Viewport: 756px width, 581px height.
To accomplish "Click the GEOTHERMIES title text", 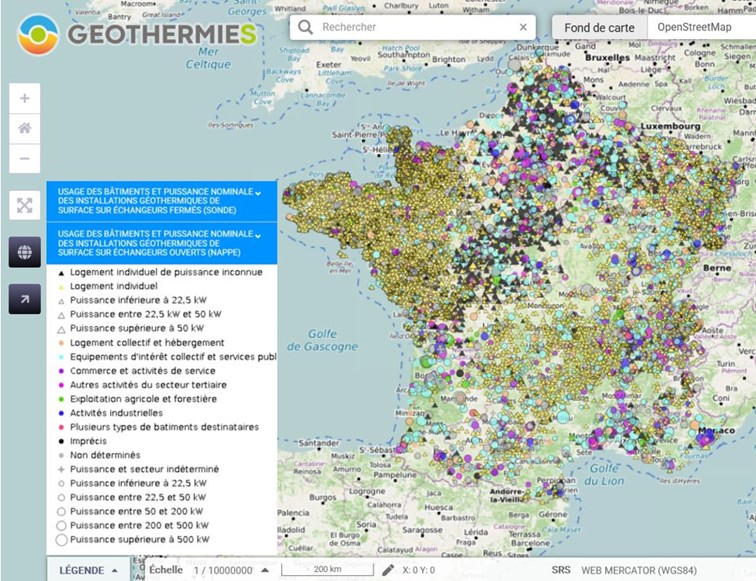I will (x=162, y=34).
